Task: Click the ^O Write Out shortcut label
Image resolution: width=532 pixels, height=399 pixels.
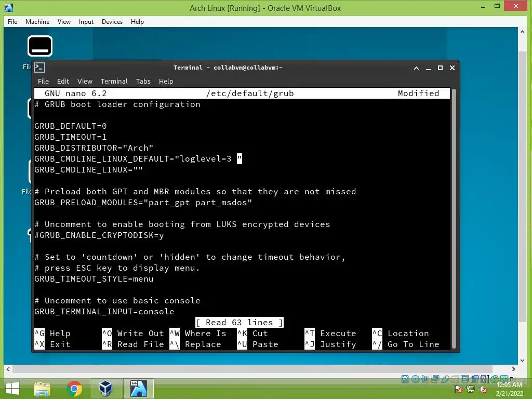Action: (x=133, y=334)
